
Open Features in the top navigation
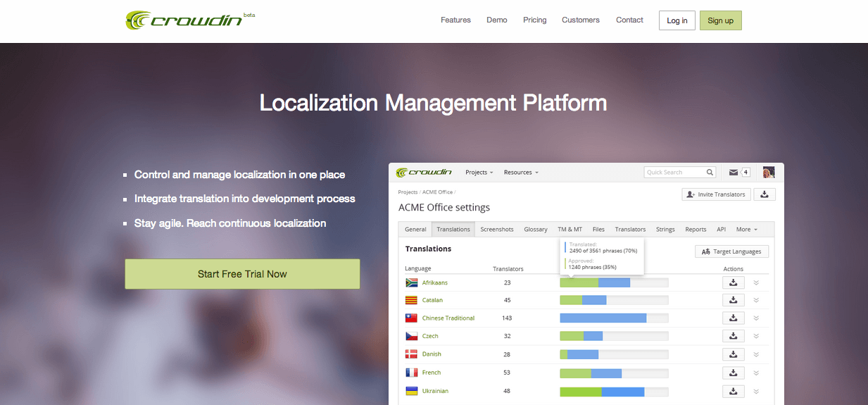[455, 20]
